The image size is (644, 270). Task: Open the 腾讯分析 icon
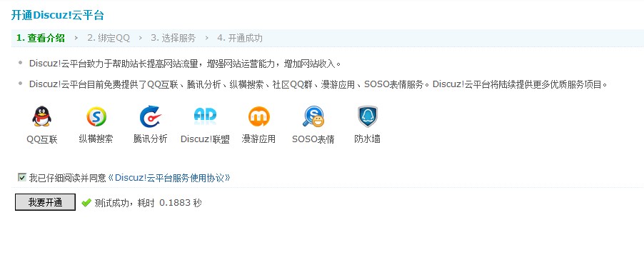click(x=151, y=116)
